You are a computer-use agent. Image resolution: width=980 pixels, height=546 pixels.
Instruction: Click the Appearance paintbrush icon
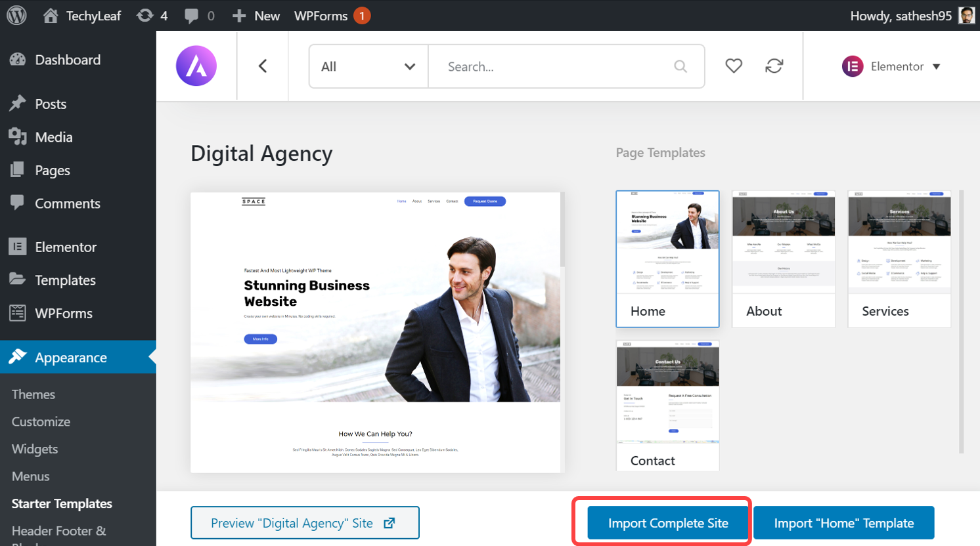click(18, 356)
